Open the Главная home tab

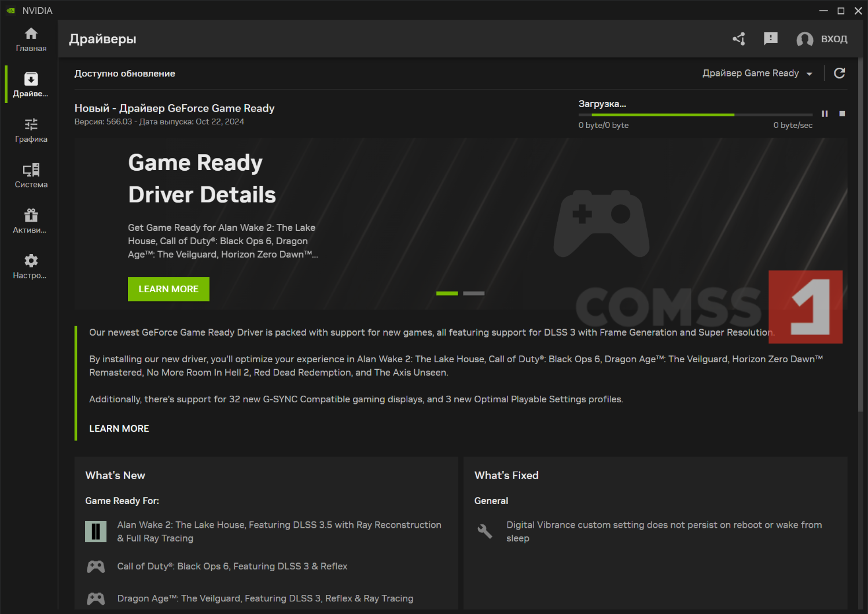click(31, 39)
